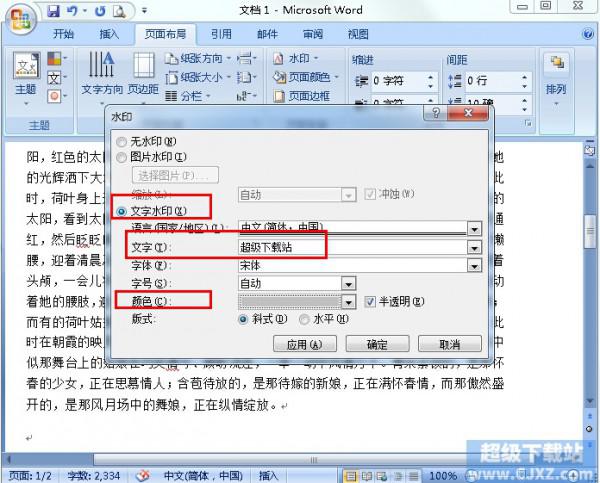Click 100% zoom level

point(443,476)
